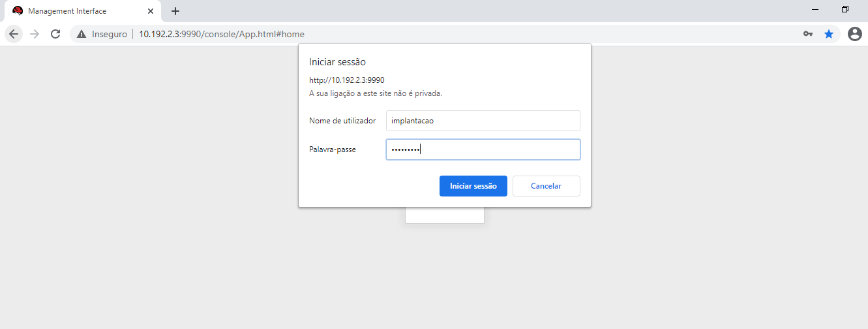Viewport: 868px width, 329px height.
Task: Open the profile avatar menu
Action: [x=854, y=34]
